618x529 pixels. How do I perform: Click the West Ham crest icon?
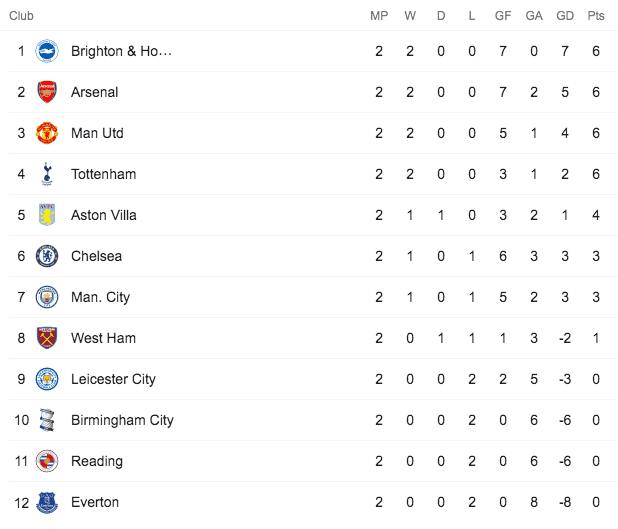(x=47, y=338)
